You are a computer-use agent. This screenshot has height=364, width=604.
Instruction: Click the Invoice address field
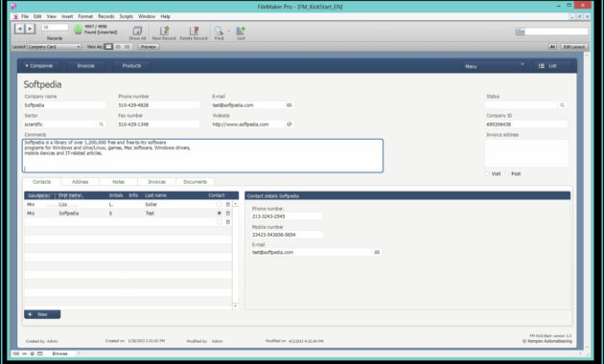coord(526,153)
